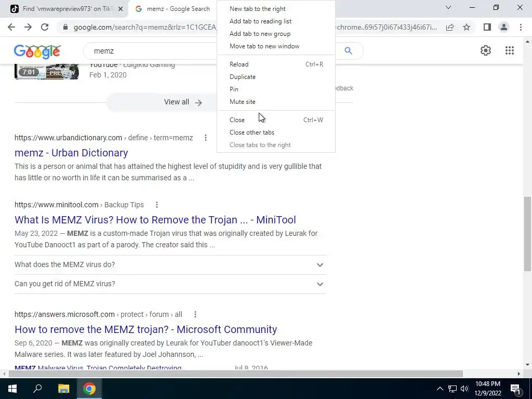
Task: Open more options for Urban Dictionary result
Action: point(206,138)
